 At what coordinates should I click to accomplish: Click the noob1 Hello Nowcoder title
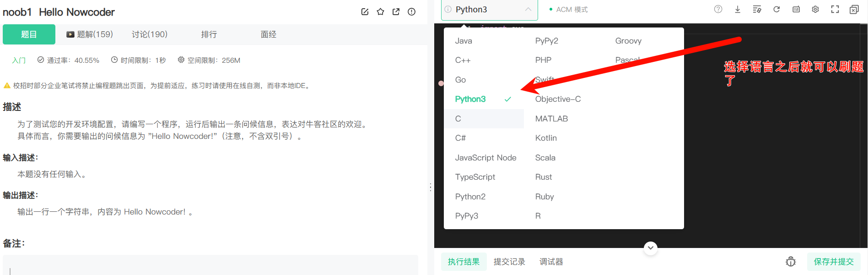click(59, 12)
